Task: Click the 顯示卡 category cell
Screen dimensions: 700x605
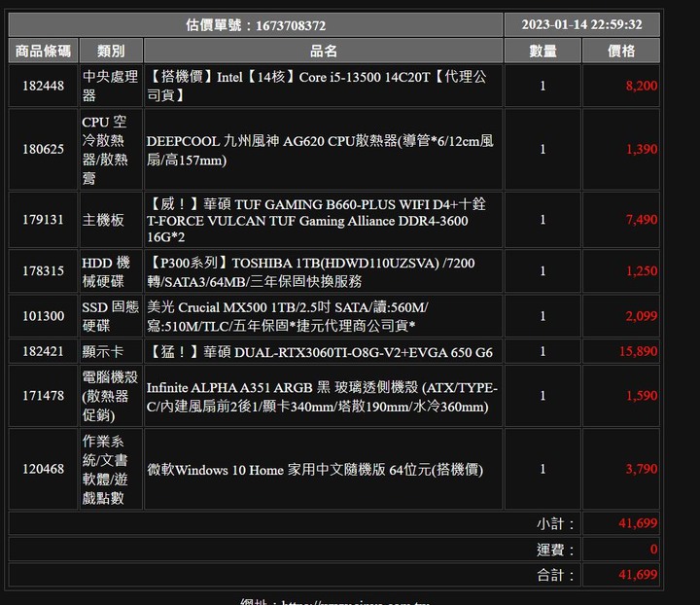Action: pos(111,351)
